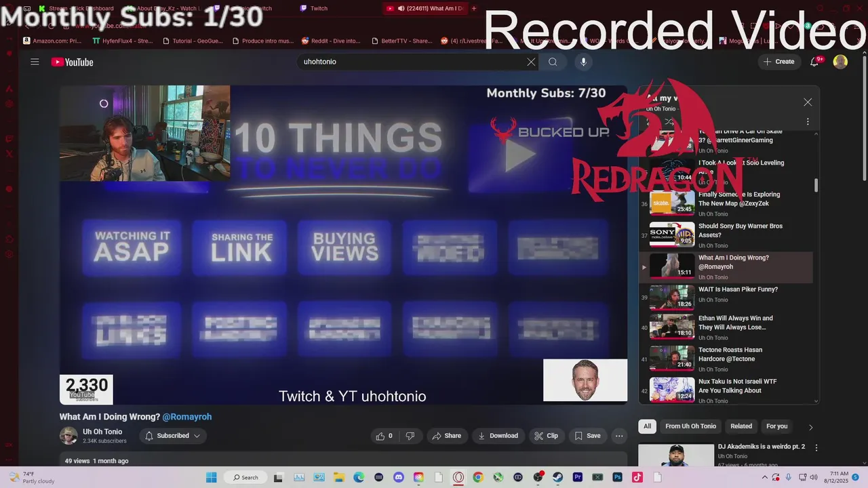Create a Clip with the scissors button

point(546,436)
